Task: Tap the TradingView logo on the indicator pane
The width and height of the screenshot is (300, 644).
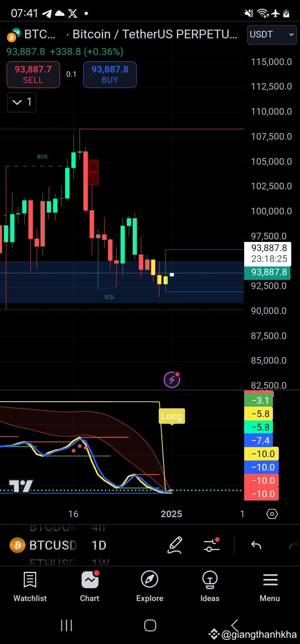Action: click(21, 486)
